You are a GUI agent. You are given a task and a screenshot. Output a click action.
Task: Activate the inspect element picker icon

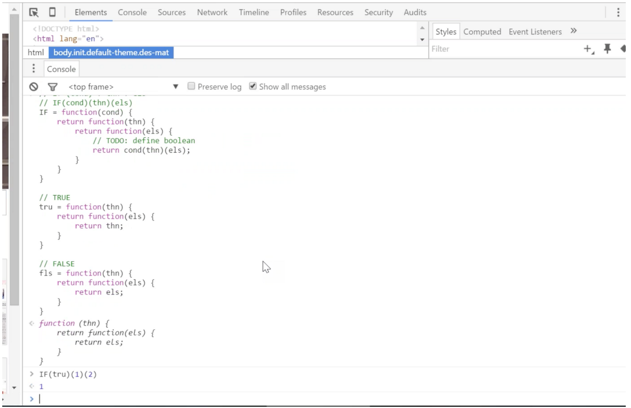click(34, 13)
